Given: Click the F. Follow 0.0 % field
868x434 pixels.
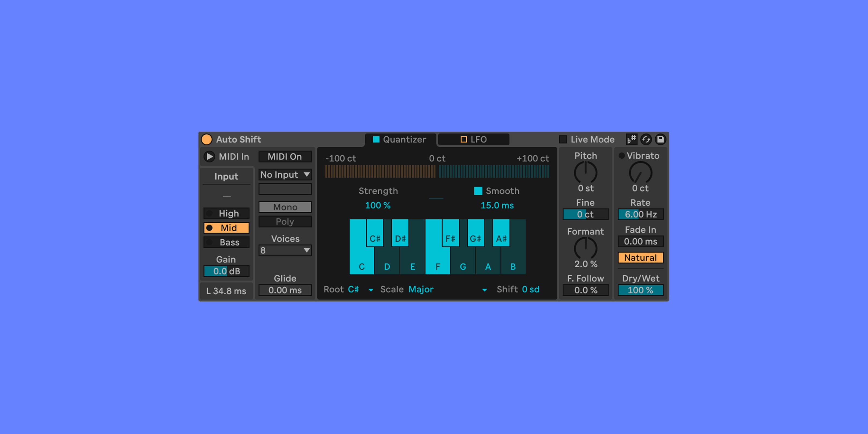Looking at the screenshot, I should tap(586, 290).
